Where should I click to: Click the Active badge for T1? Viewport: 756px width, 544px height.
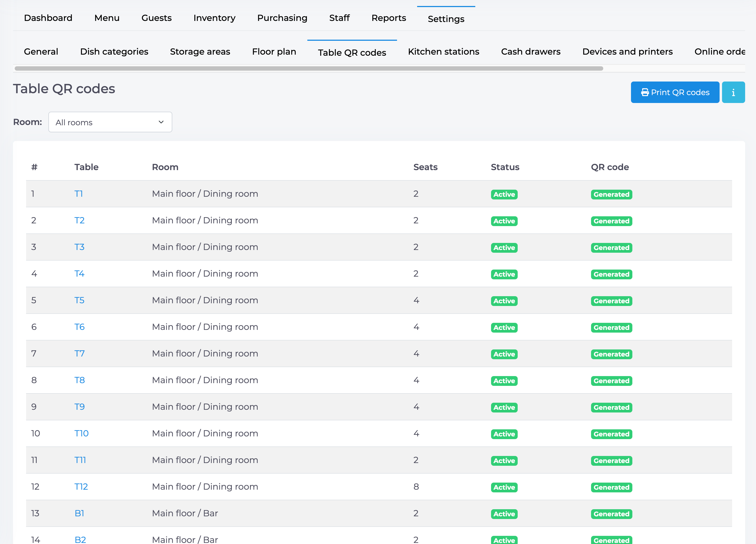click(x=504, y=194)
